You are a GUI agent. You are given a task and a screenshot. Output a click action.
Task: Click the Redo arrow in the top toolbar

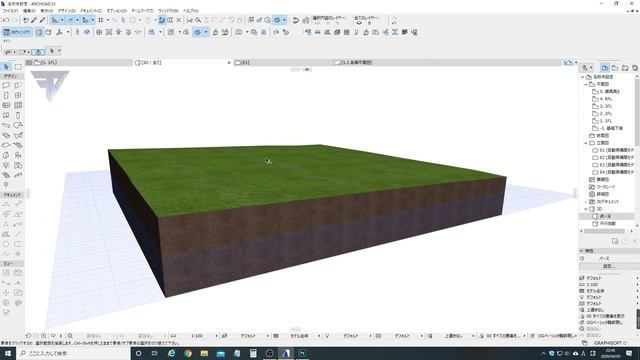(x=15, y=20)
